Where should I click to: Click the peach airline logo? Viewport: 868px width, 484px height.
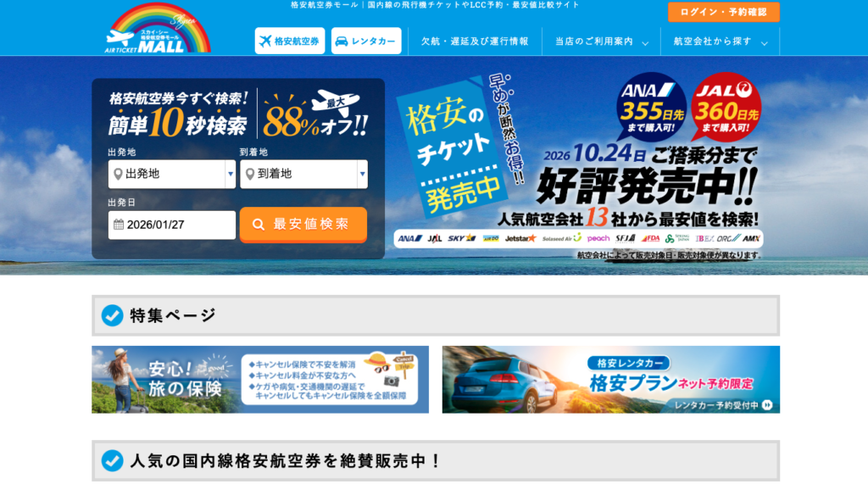pyautogui.click(x=598, y=238)
